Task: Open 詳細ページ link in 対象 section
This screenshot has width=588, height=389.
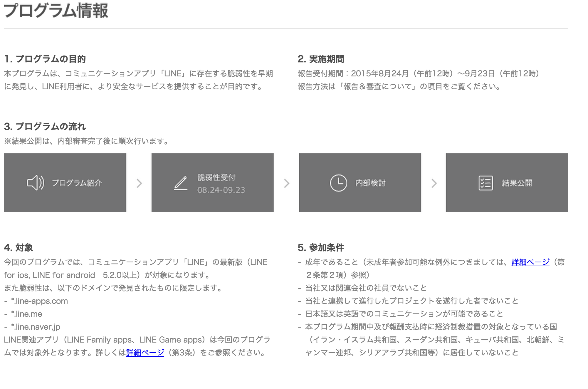Action: [145, 353]
